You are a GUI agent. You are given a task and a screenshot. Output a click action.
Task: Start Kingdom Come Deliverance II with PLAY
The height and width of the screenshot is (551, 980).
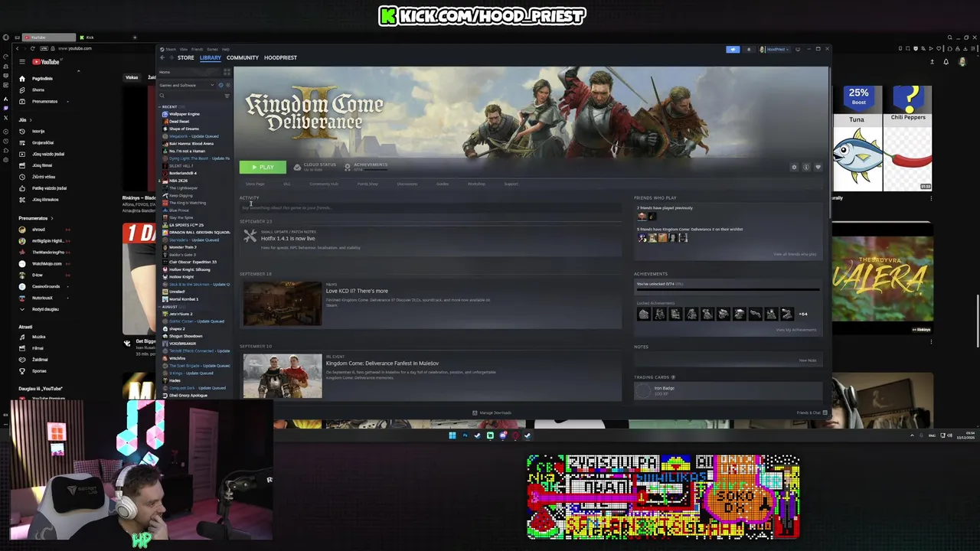263,167
